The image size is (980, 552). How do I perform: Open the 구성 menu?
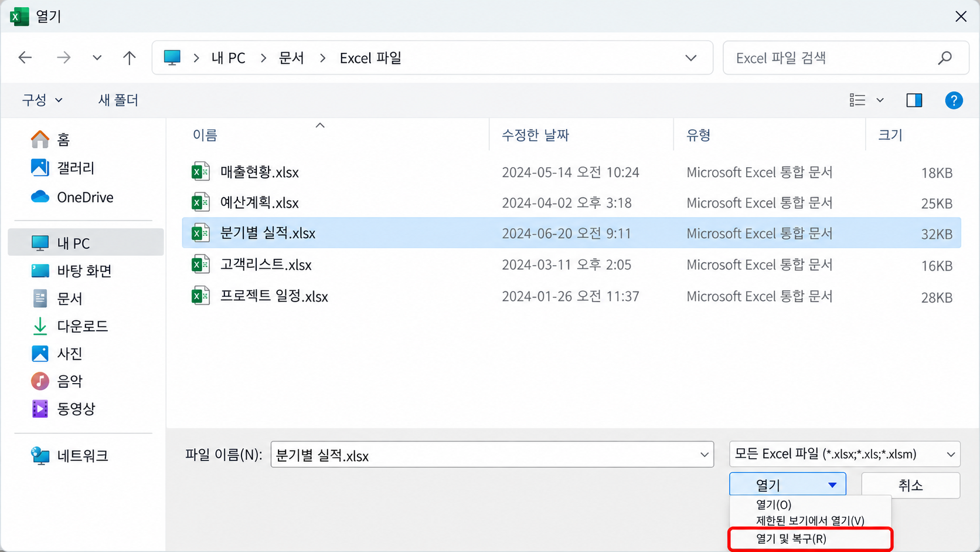42,100
